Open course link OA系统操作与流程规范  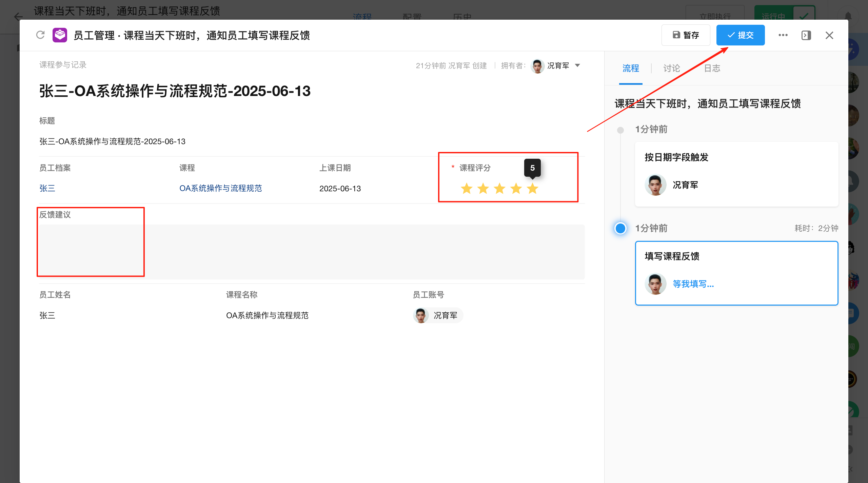220,188
